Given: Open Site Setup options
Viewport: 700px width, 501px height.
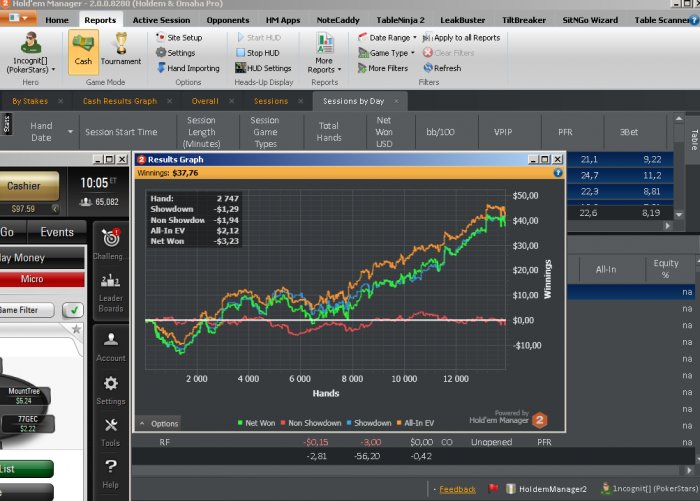Looking at the screenshot, I should 179,38.
